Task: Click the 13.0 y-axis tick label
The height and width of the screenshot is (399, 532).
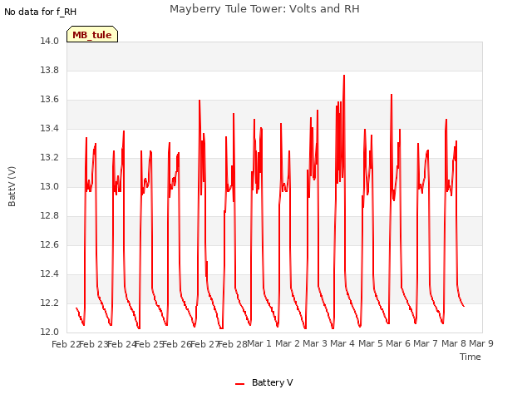Action: click(49, 186)
